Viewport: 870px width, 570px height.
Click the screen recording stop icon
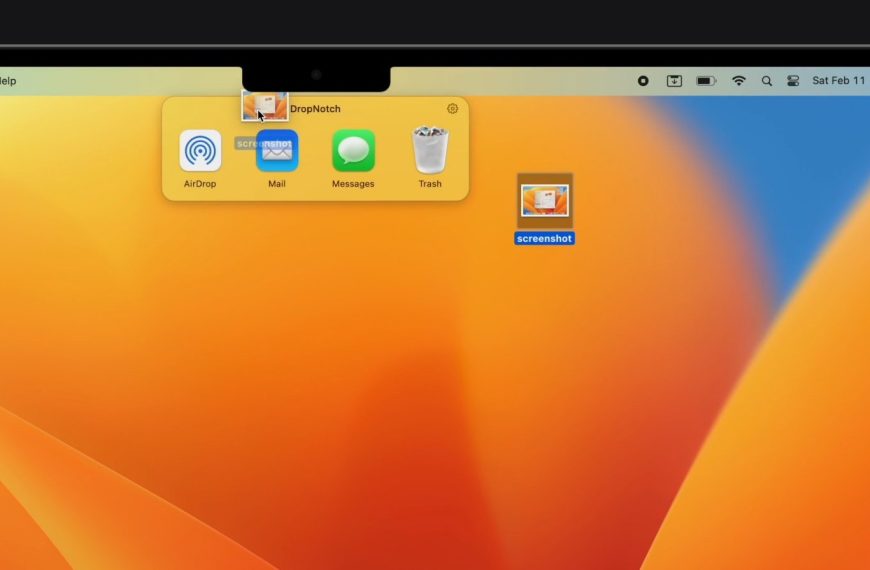pos(643,81)
